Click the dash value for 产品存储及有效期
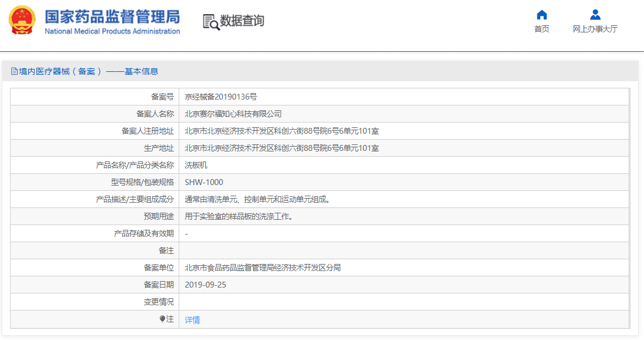The height and width of the screenshot is (340, 644). click(x=186, y=234)
